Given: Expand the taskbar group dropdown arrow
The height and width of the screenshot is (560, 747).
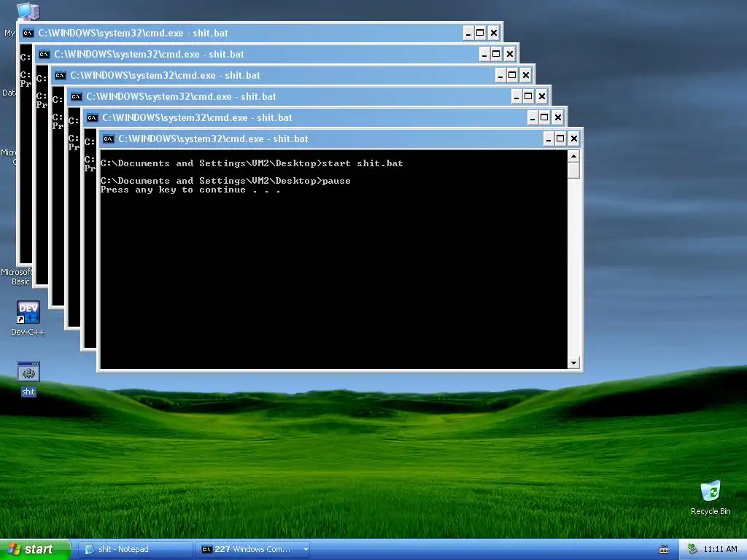Looking at the screenshot, I should pos(306,550).
